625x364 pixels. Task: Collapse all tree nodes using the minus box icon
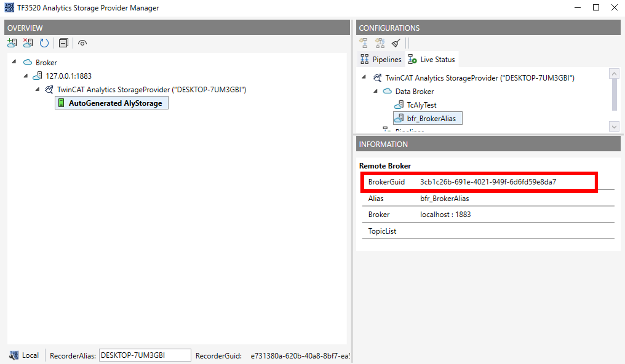[x=64, y=43]
